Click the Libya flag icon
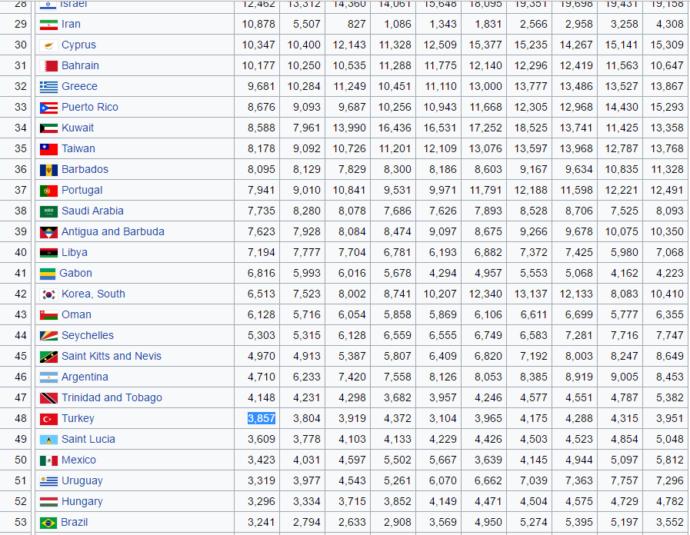This screenshot has height=535, width=690. click(x=48, y=253)
